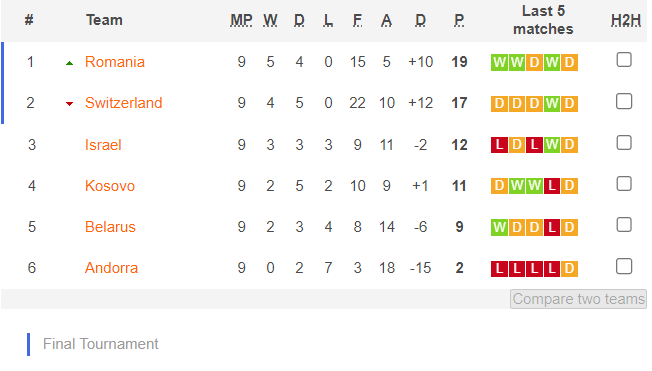Click Kosovo's red L result badge
The height and width of the screenshot is (371, 652).
tap(552, 186)
